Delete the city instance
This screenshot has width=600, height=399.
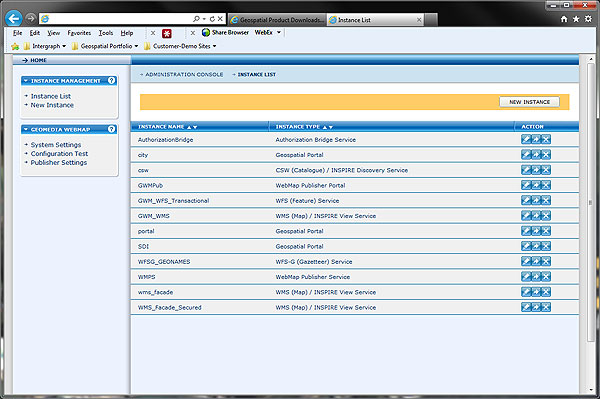tap(546, 155)
